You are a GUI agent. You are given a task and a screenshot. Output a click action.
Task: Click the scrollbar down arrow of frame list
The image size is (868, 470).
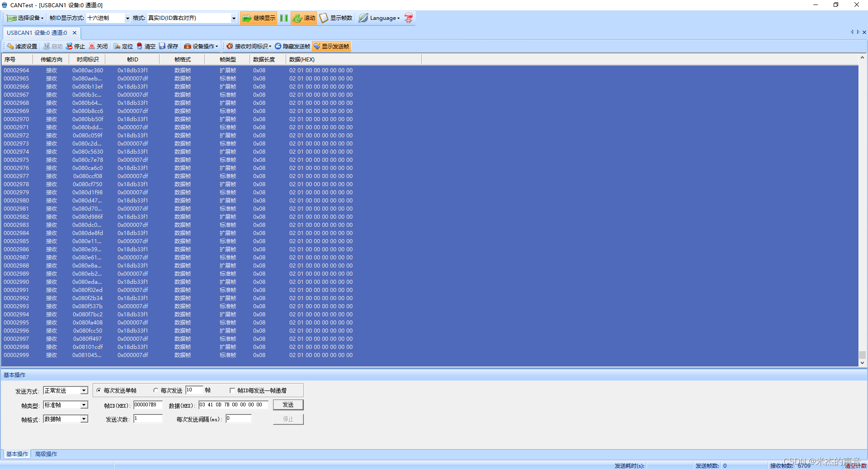(862, 362)
